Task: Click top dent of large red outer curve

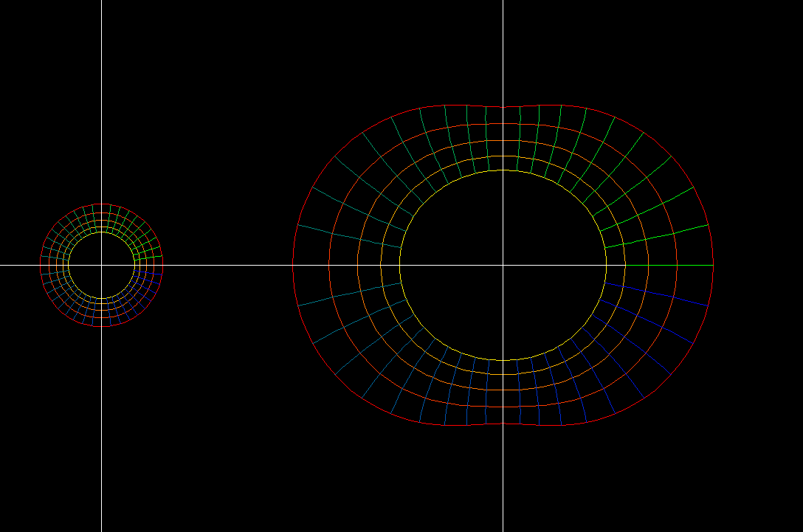Action: (503, 106)
